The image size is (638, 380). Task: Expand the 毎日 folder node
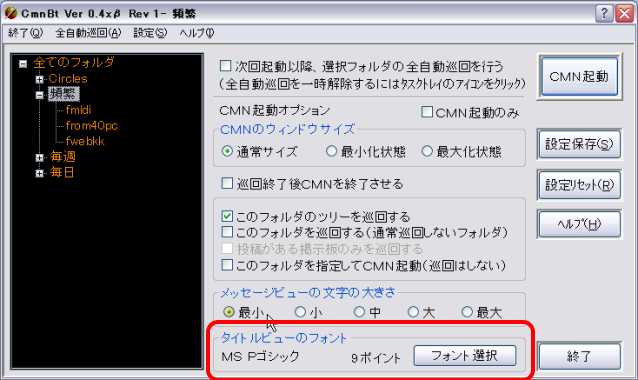point(39,173)
